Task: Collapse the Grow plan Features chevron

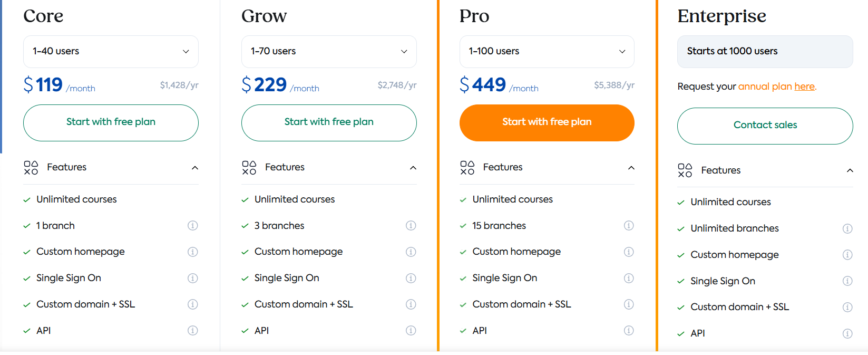Action: [x=413, y=168]
